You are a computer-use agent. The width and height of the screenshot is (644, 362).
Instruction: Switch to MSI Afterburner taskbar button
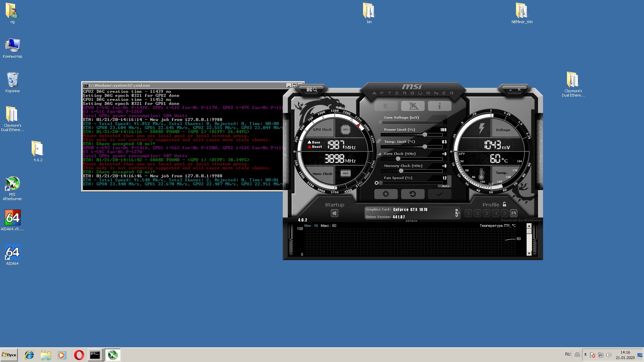click(x=112, y=355)
